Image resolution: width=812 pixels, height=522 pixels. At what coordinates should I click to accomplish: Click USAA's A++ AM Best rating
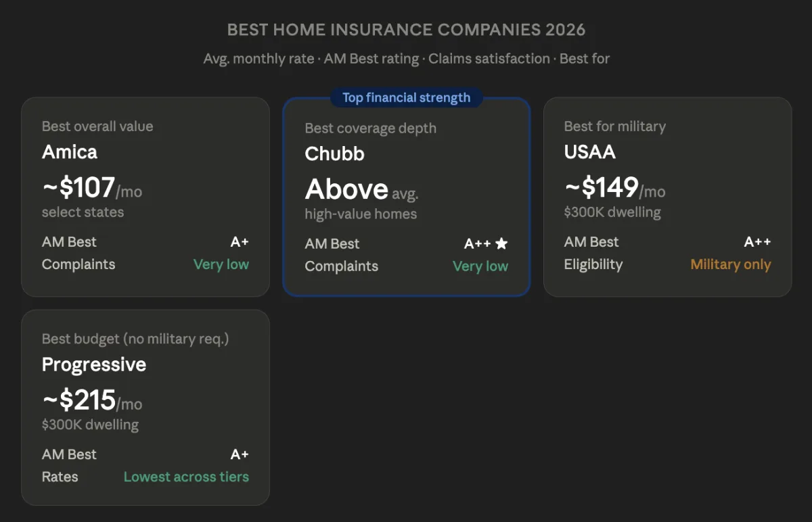[x=757, y=242]
